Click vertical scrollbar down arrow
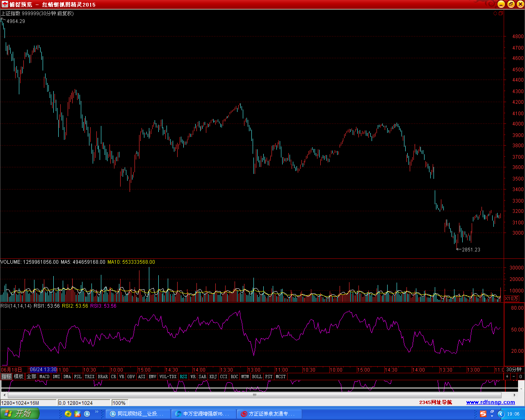The image size is (525, 420). click(522, 389)
